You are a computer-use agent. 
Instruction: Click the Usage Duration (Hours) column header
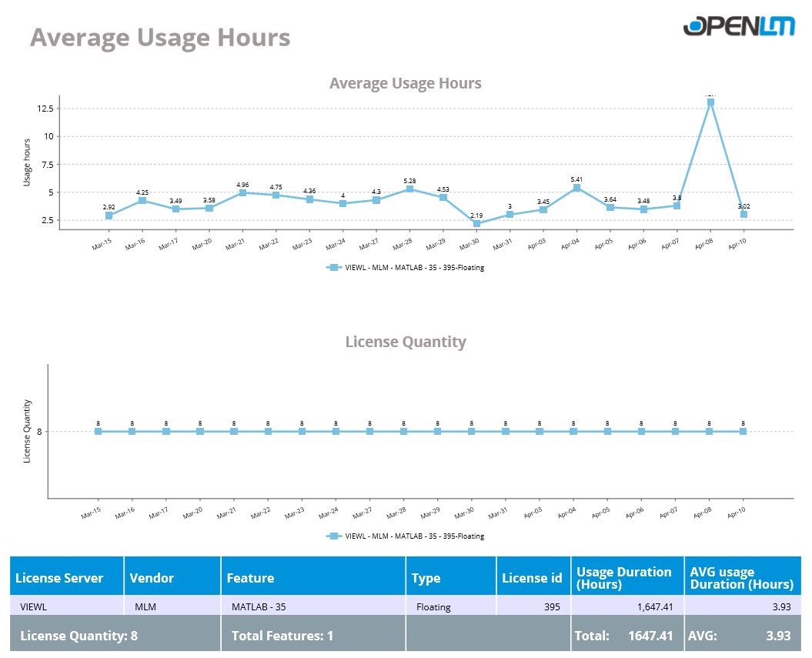pyautogui.click(x=623, y=578)
